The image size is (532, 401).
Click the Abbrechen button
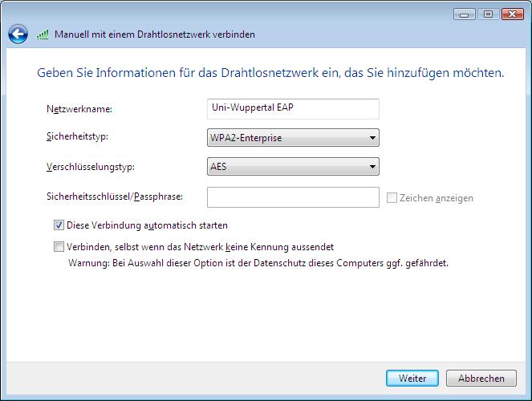pyautogui.click(x=481, y=378)
